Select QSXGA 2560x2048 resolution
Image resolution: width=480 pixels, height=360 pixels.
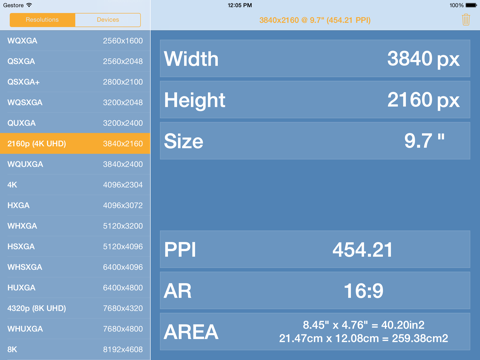pyautogui.click(x=75, y=61)
